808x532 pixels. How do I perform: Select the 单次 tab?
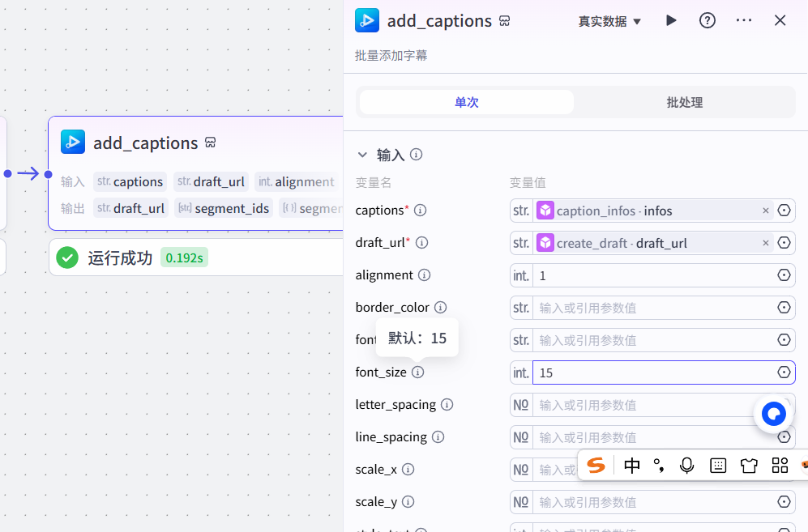click(x=467, y=103)
